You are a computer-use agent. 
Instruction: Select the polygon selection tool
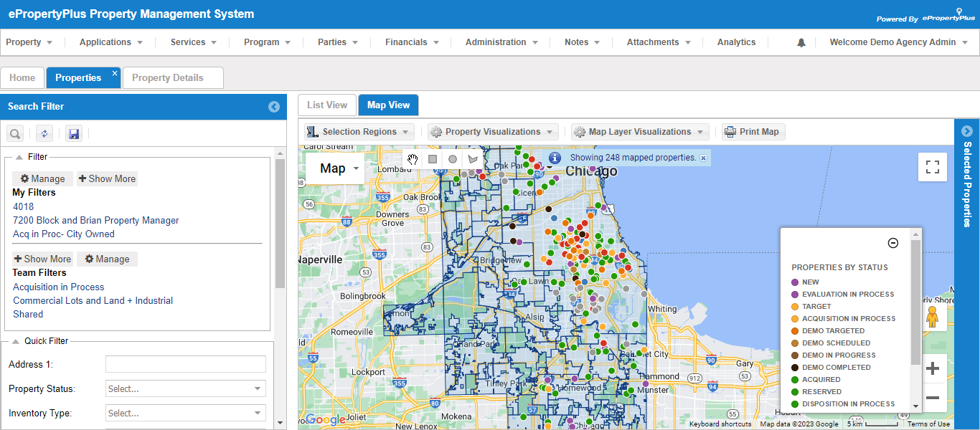472,158
